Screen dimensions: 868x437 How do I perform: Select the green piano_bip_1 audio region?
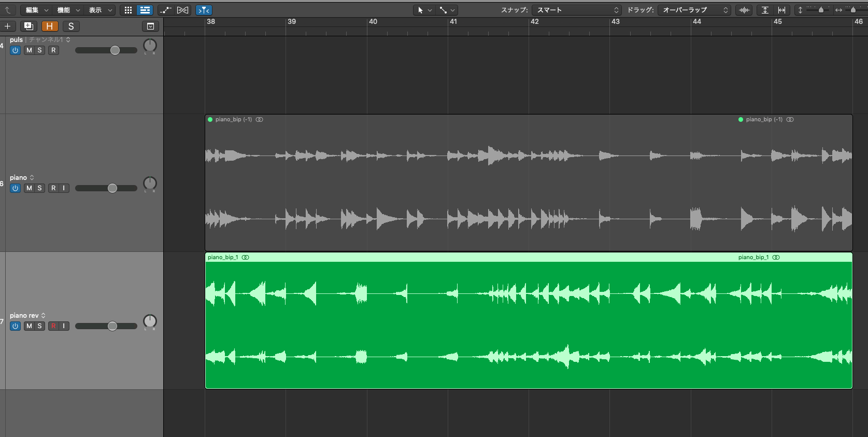529,320
